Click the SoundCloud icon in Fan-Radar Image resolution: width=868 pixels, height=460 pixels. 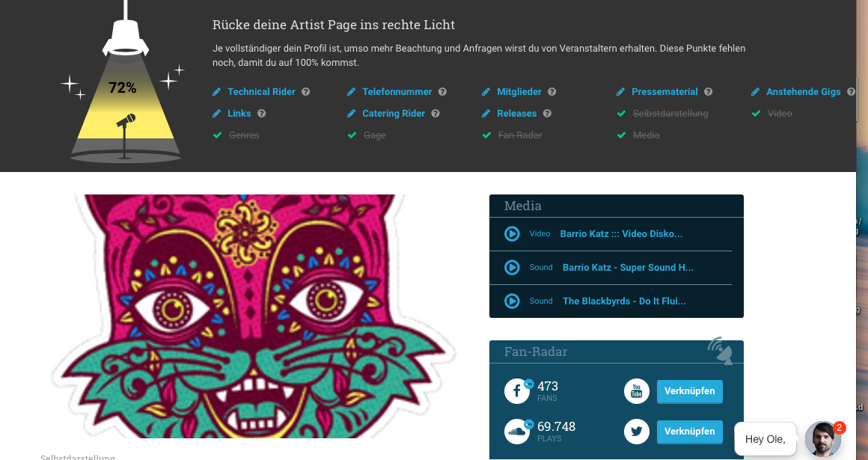[517, 431]
